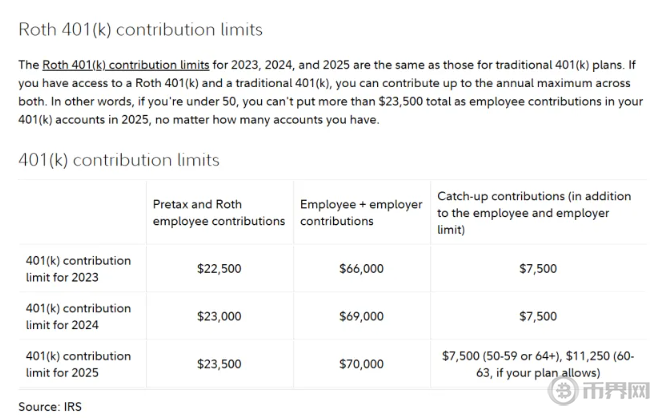This screenshot has height=418, width=661.
Task: Select the $23,500 cell for 2025
Action: coord(218,364)
